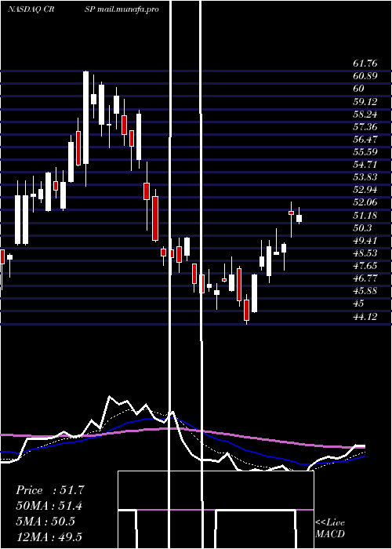Click the last white candlestick on the chart
The height and width of the screenshot is (549, 392).
coord(299,219)
